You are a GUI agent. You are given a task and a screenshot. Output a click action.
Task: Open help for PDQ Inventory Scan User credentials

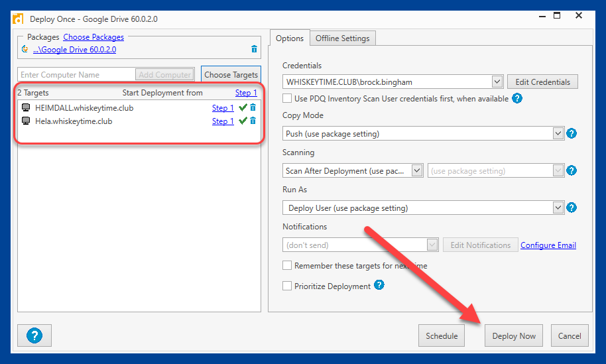click(516, 98)
